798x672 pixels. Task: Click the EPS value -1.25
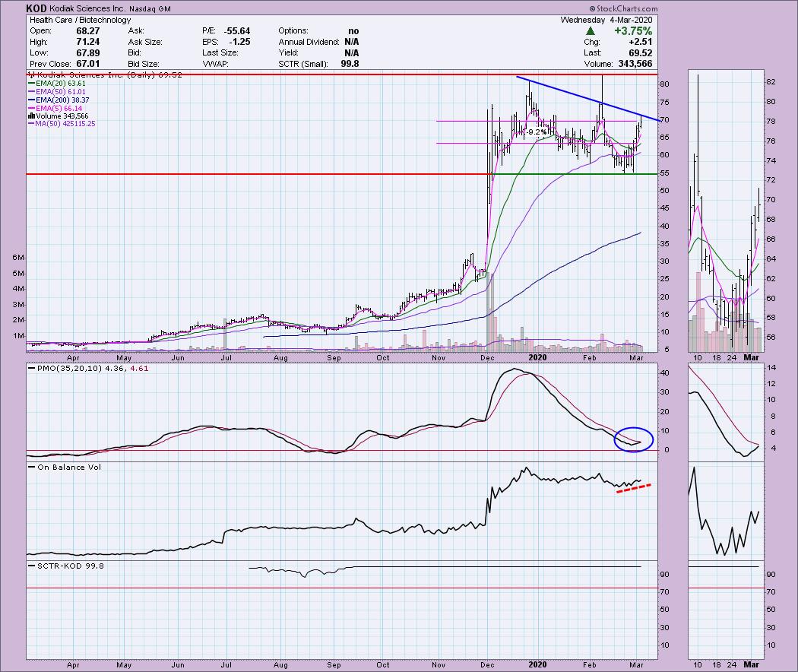(239, 42)
